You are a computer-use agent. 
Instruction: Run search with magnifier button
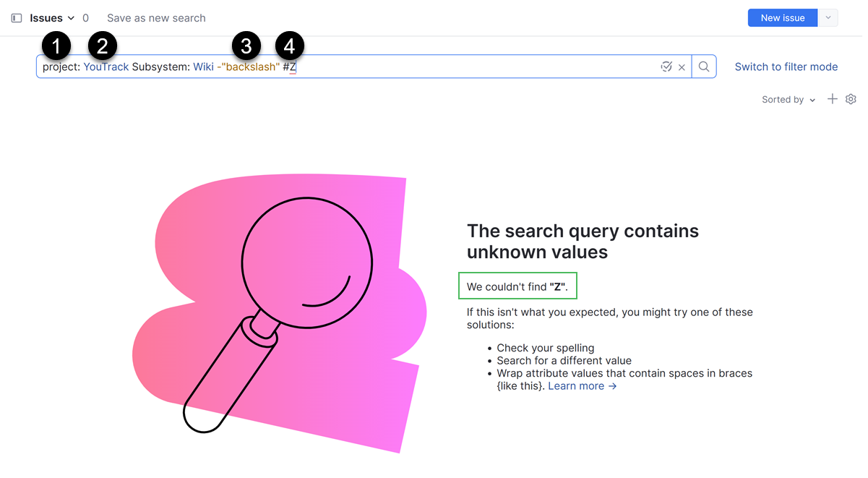(704, 67)
